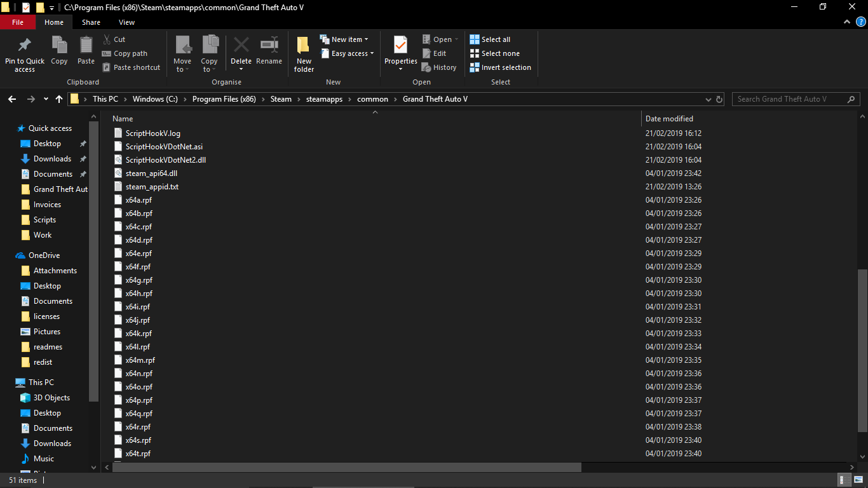The height and width of the screenshot is (488, 868).
Task: Switch to the Home ribbon tab
Action: tap(54, 22)
